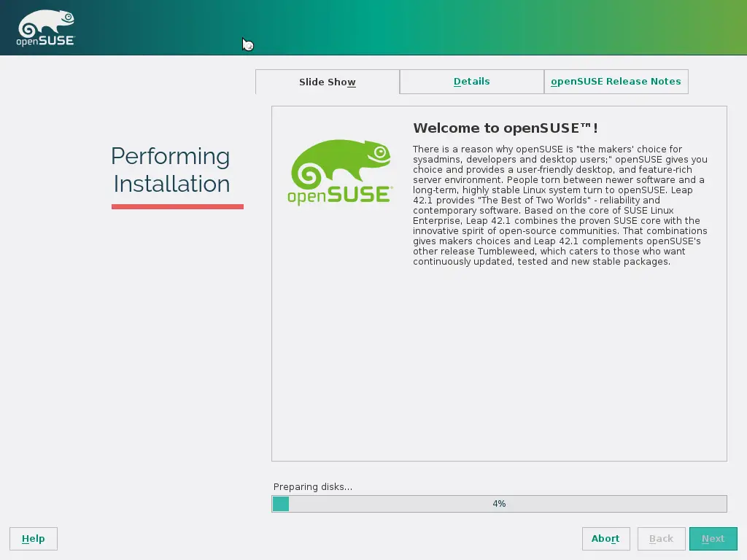Click the green openSUSE chameleon slide image
This screenshot has height=560, width=747.
tap(340, 172)
